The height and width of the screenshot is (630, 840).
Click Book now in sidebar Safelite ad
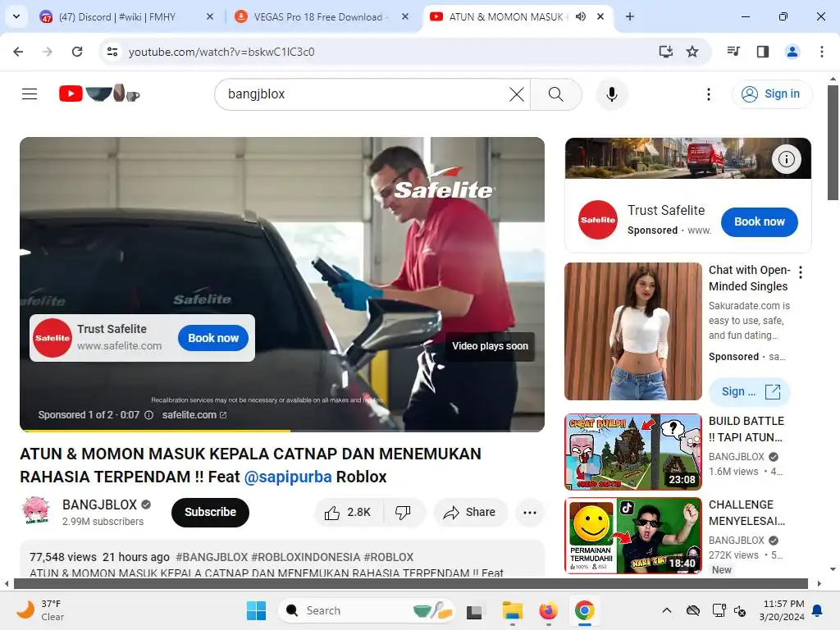pos(759,221)
